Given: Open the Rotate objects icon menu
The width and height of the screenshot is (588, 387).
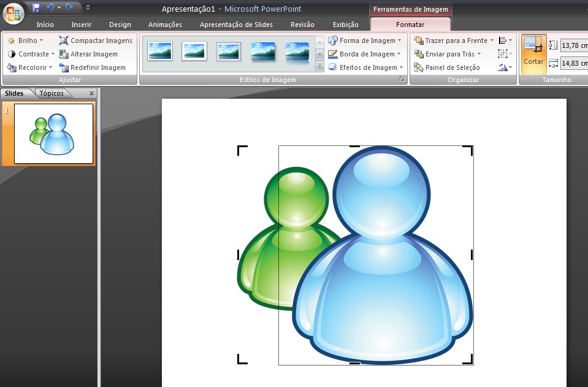Looking at the screenshot, I should 505,67.
